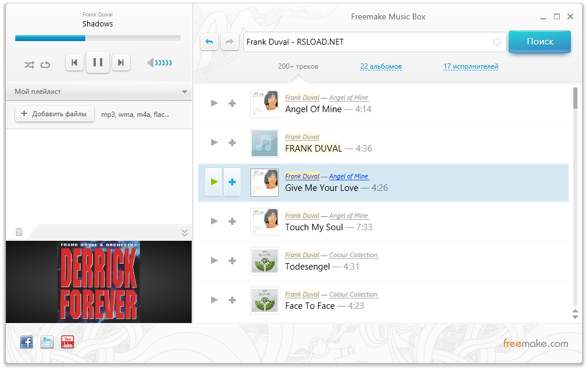Open the YouTube channel icon
Image resolution: width=588 pixels, height=370 pixels.
pyautogui.click(x=68, y=342)
